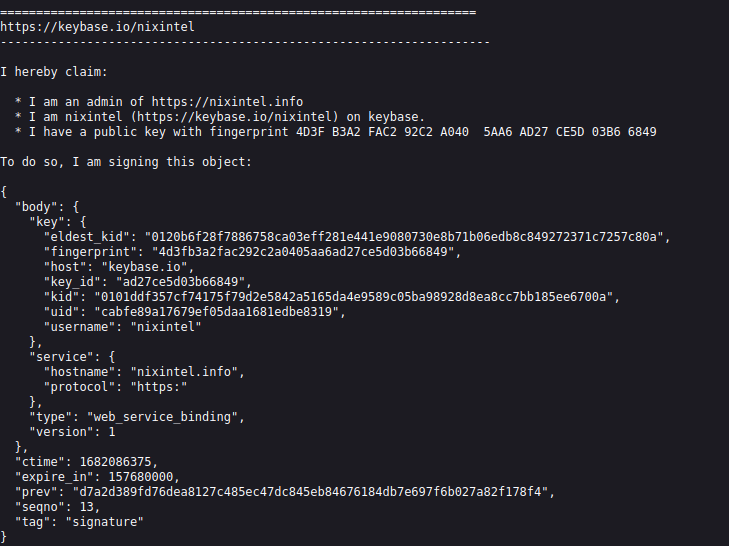This screenshot has width=729, height=546.
Task: Click the "keybase.io" host value
Action: (144, 267)
